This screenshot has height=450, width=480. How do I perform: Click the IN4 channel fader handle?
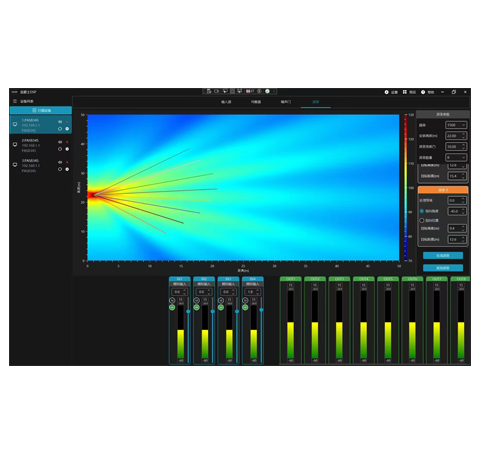point(261,310)
